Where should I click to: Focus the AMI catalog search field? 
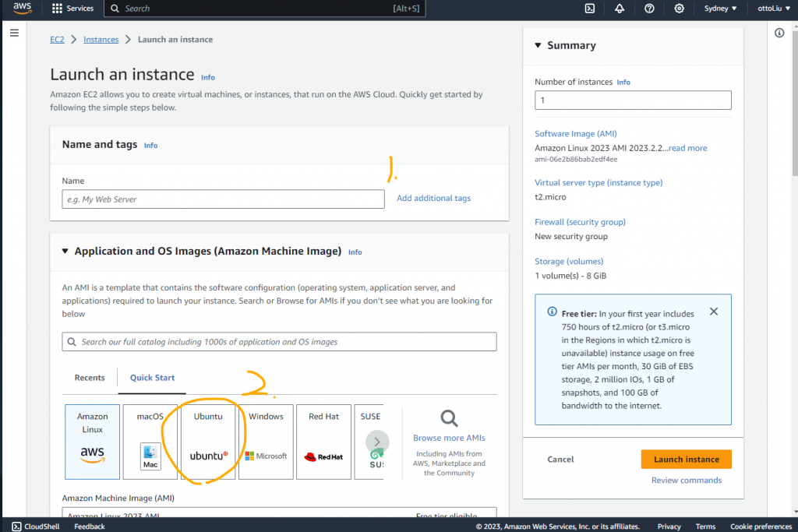(x=280, y=342)
